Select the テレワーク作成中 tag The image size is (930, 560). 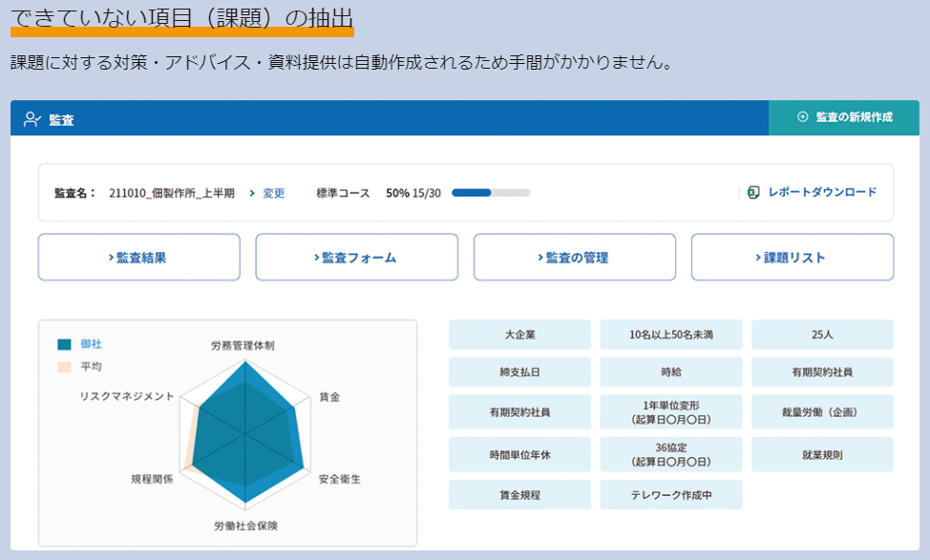point(671,495)
